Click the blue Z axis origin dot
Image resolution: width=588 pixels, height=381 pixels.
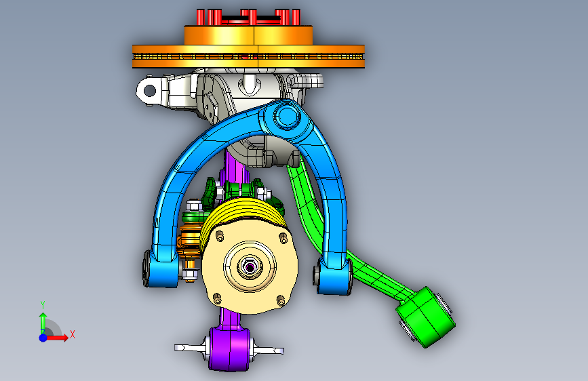tap(43, 338)
